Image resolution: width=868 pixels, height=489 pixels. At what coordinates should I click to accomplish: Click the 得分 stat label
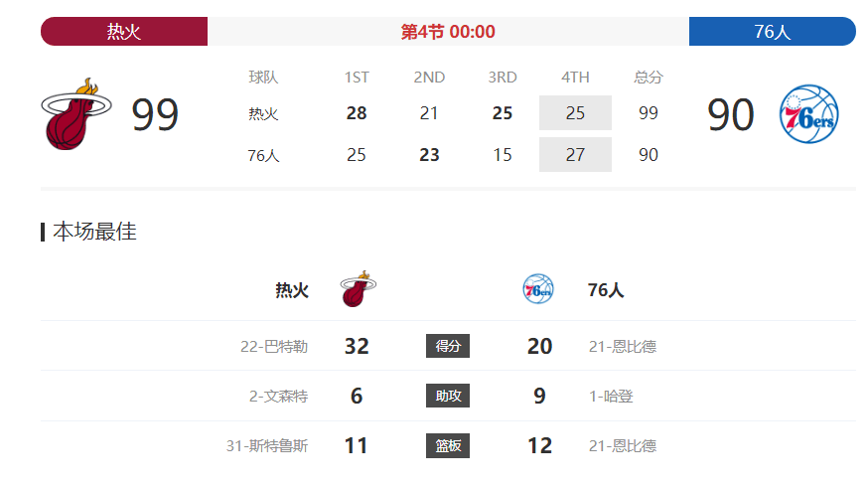(448, 346)
